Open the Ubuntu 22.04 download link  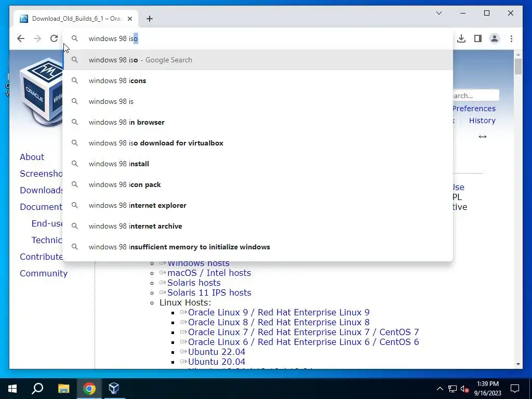click(217, 352)
